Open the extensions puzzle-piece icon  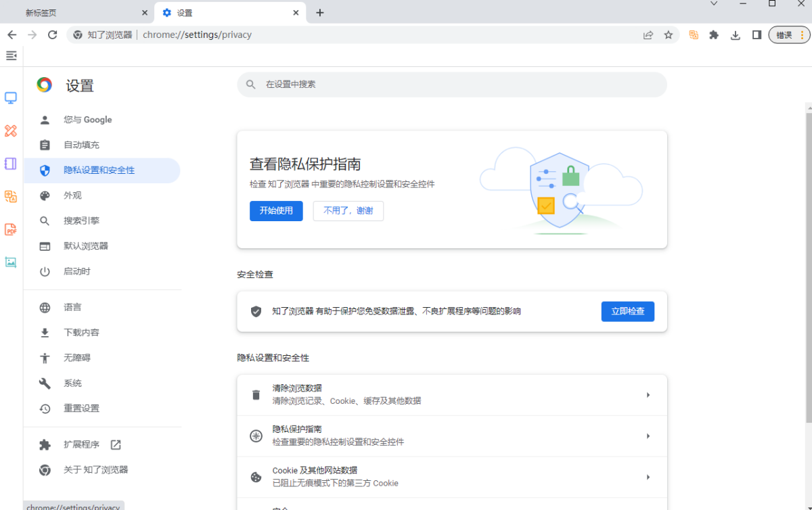pyautogui.click(x=713, y=34)
